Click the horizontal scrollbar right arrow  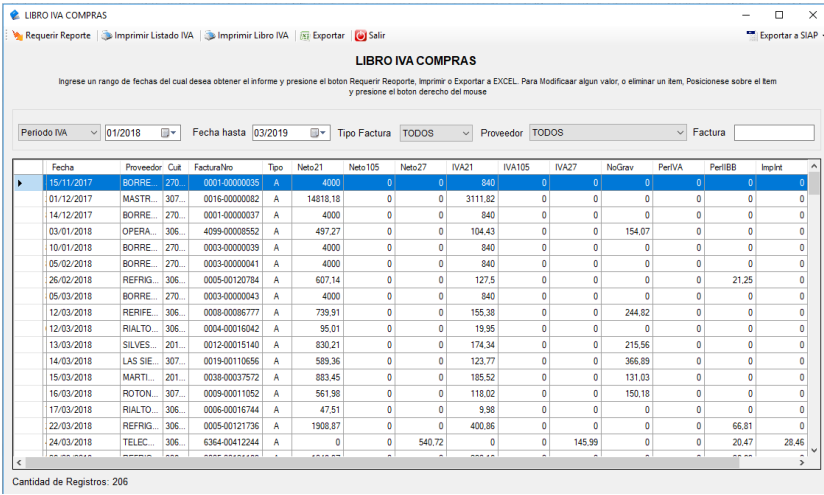(x=800, y=463)
